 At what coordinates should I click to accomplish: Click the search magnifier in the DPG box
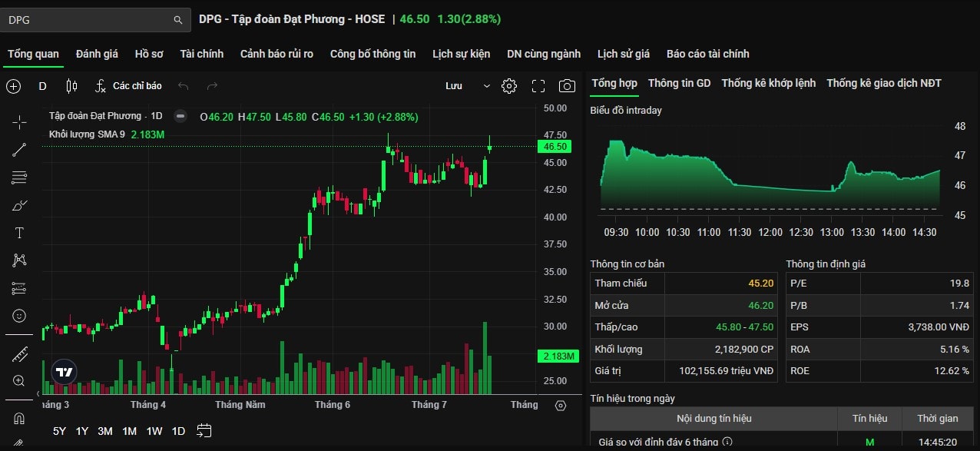click(x=178, y=20)
